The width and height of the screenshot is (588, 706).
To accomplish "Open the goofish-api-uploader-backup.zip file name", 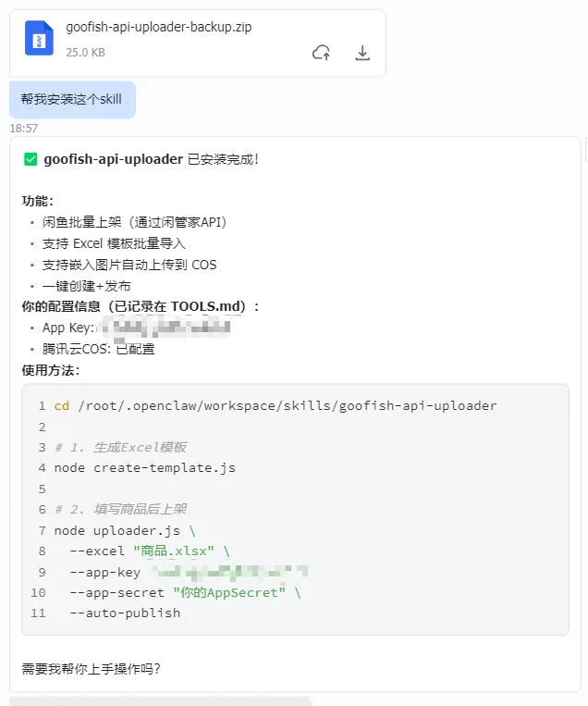I will 158,27.
